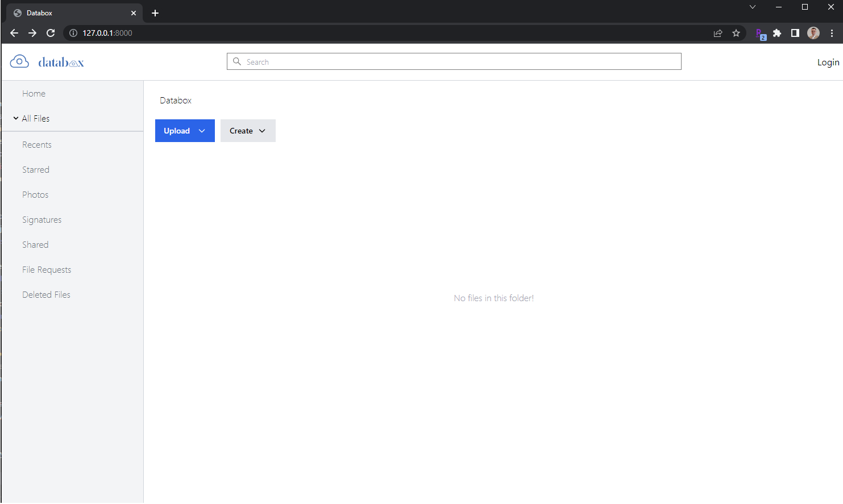Bookmark this page with the star icon
Image resolution: width=843 pixels, height=504 pixels.
click(736, 33)
